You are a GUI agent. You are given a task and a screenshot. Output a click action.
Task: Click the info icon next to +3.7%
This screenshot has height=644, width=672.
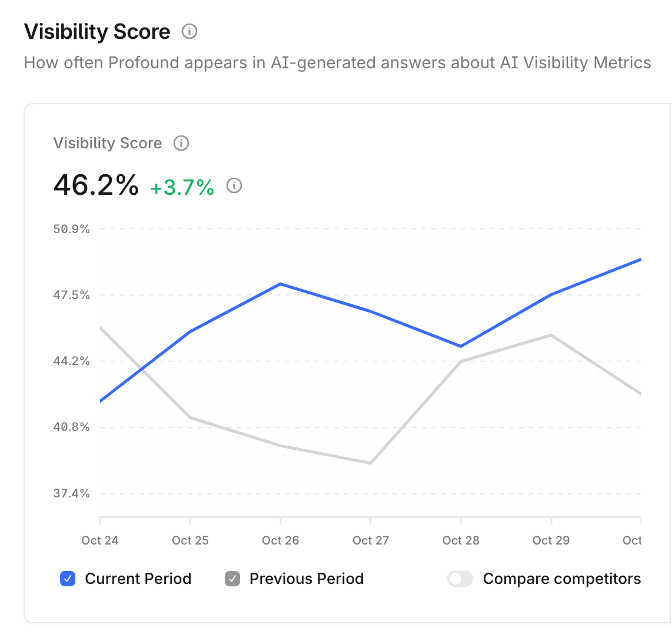234,185
